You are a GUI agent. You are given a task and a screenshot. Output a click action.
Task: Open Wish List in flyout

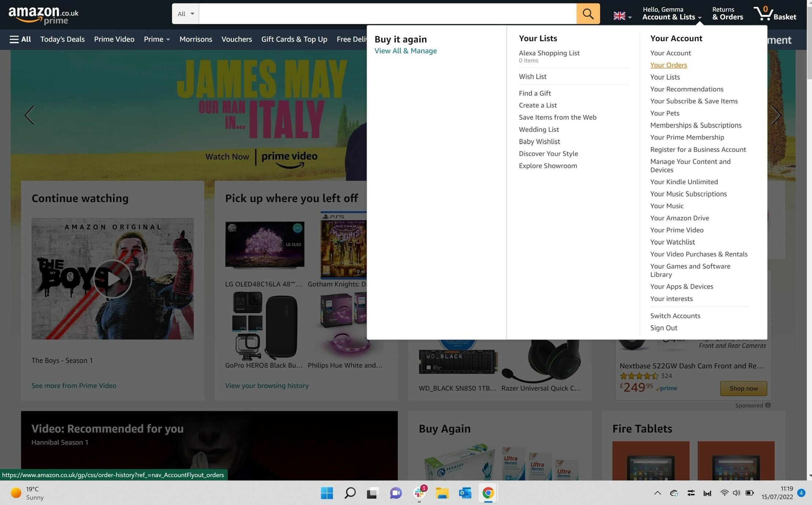[x=532, y=77]
